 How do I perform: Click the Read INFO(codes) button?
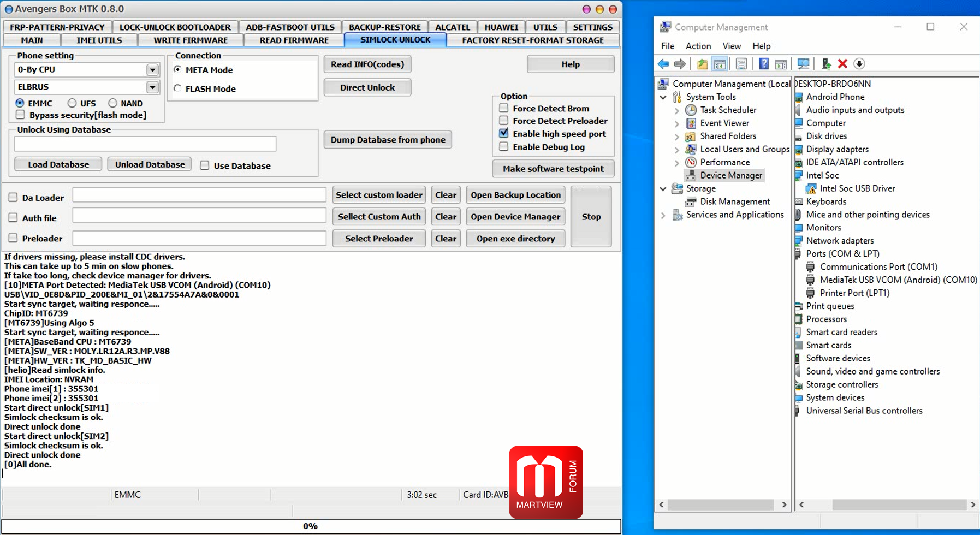367,64
